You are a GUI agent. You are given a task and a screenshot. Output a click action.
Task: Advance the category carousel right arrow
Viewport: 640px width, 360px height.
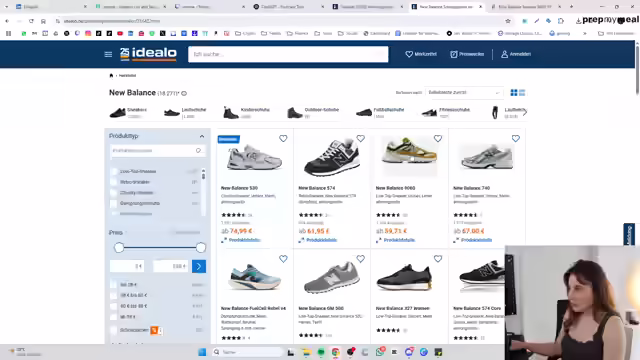click(525, 112)
